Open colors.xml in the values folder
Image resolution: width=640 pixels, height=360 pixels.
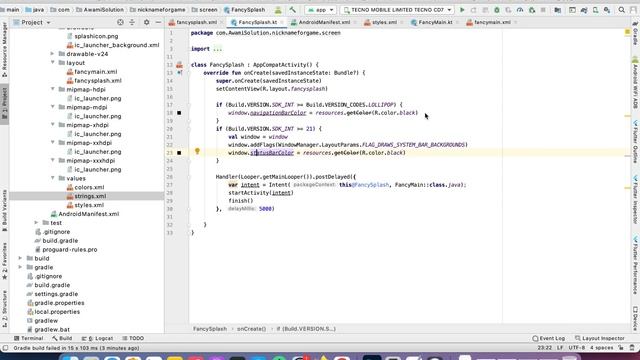[x=89, y=187]
